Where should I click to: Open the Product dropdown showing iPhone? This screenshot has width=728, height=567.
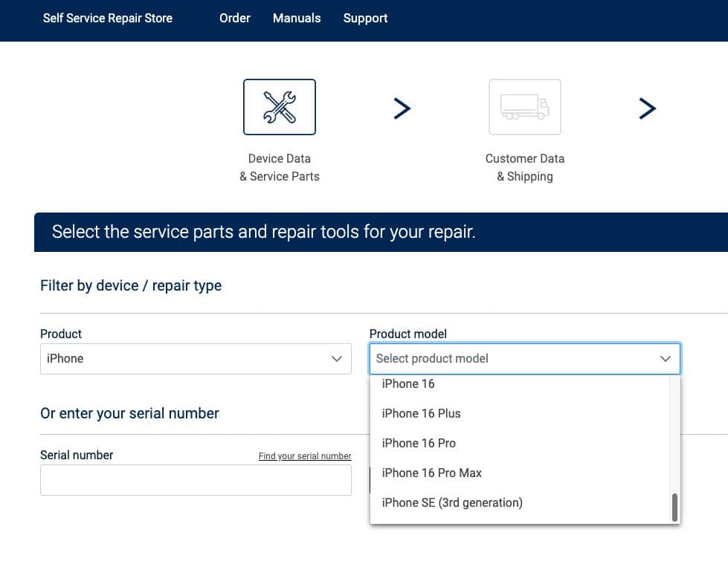[196, 359]
